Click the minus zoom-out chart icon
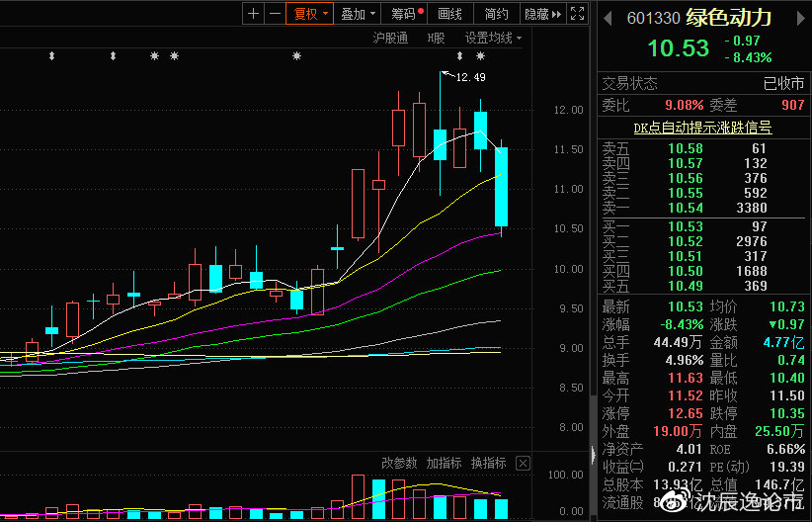The height and width of the screenshot is (522, 812). click(275, 14)
